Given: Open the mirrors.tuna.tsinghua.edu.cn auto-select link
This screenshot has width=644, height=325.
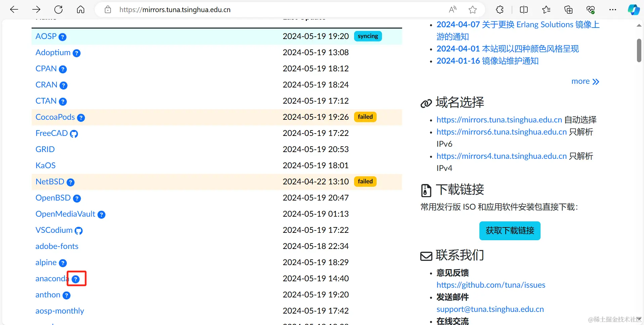Looking at the screenshot, I should pyautogui.click(x=499, y=120).
